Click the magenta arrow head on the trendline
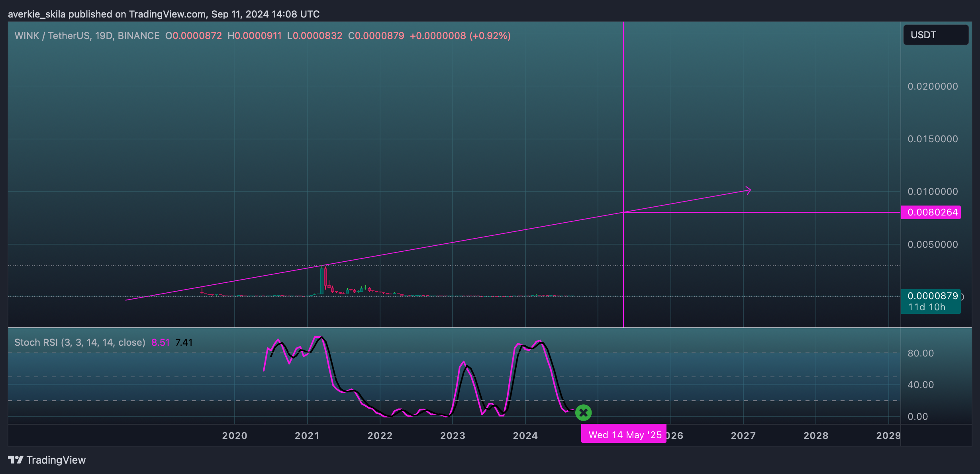 coord(748,191)
